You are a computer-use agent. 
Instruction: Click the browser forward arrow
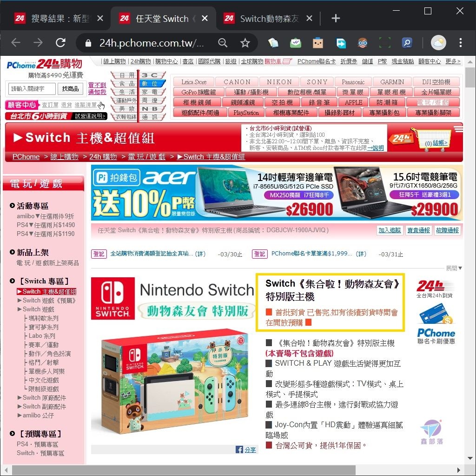[38, 42]
